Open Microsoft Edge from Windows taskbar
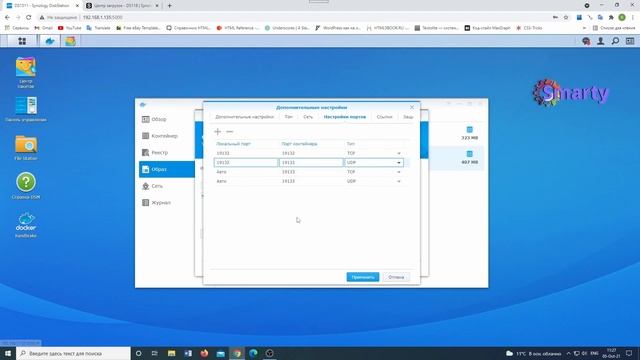 (253, 353)
